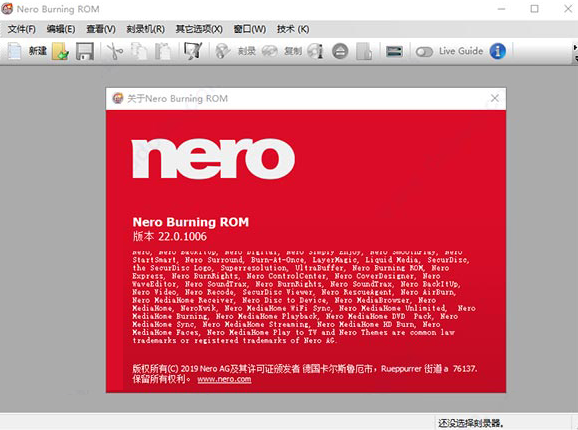This screenshot has width=578, height=430.
Task: Open the 技术 (K) menu
Action: [x=293, y=29]
